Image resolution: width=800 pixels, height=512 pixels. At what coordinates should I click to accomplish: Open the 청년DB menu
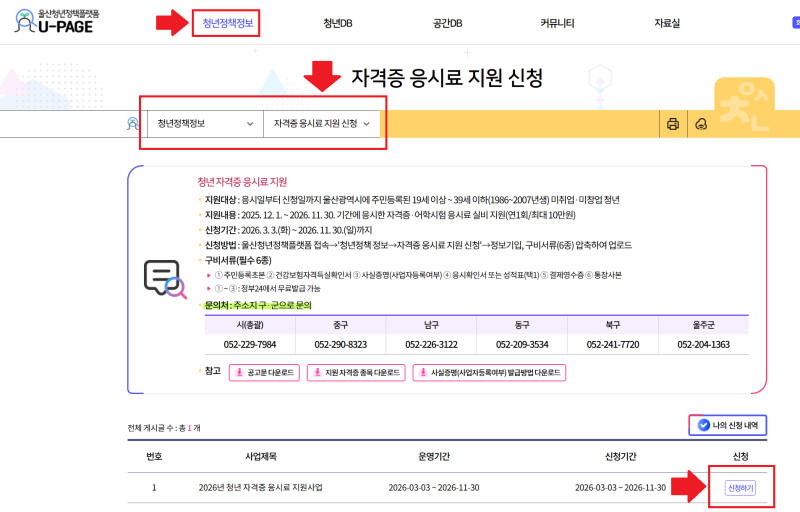click(x=338, y=23)
